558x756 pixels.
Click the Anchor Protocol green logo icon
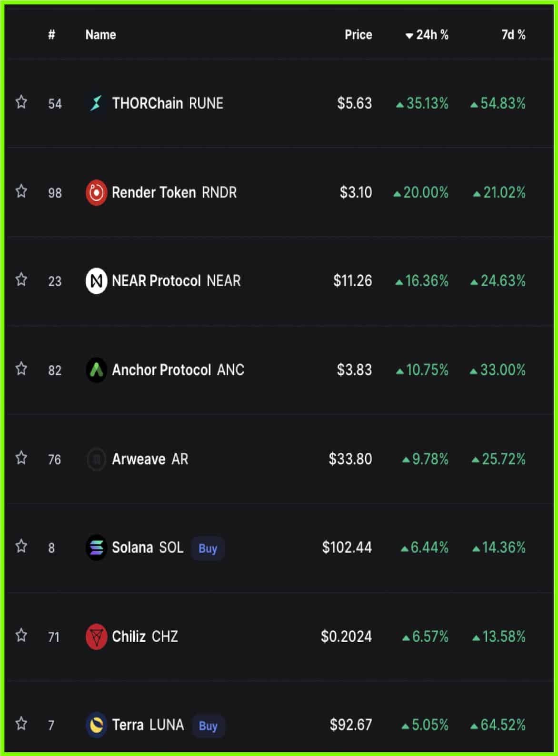[96, 370]
